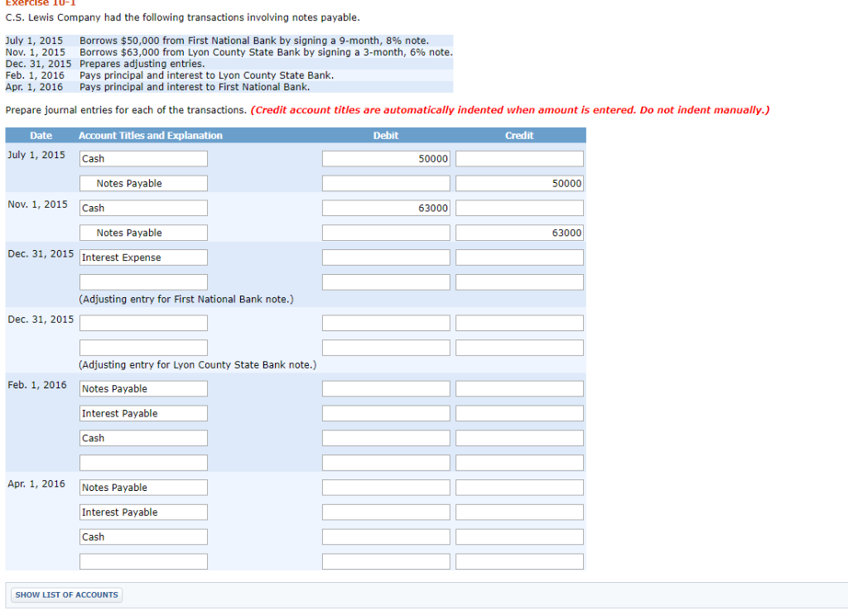Click Apr. 1 Interest Payable debit field
848x616 pixels.
386,513
